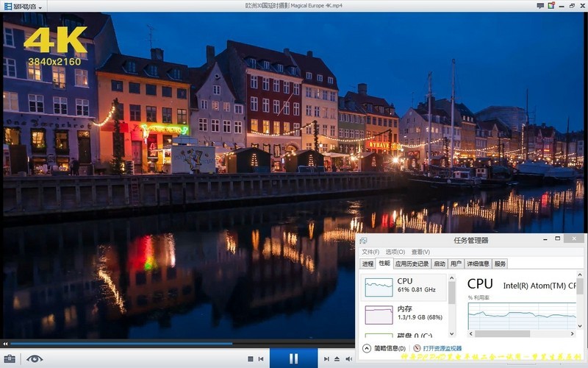Open the feedback speech-bubble icon in title bar
Viewport: 588px width, 368px height.
540,6
